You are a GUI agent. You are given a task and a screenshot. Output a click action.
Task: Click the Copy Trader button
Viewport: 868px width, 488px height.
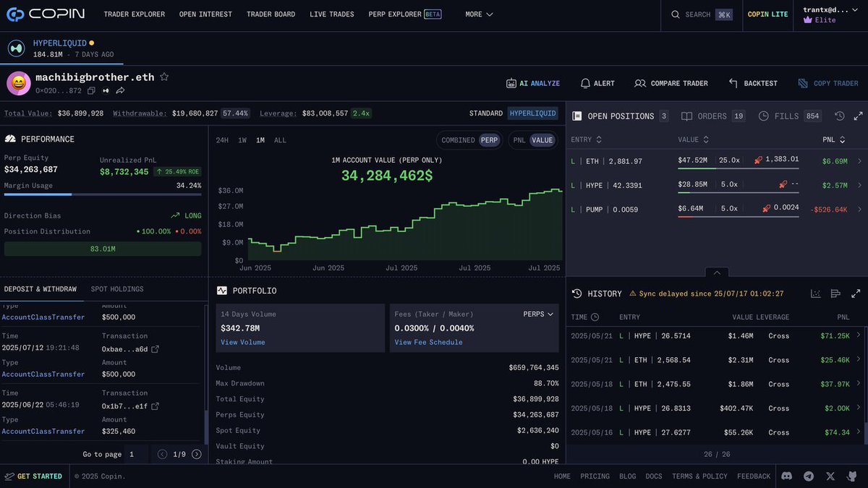tap(828, 83)
